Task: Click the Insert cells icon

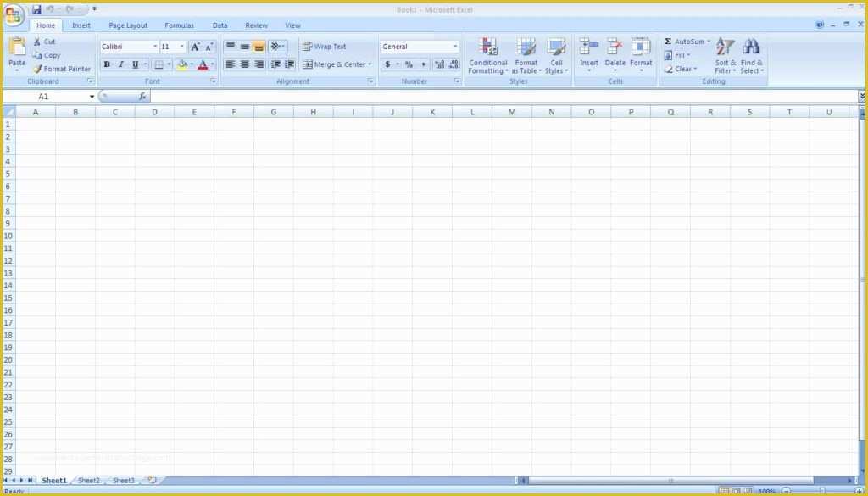Action: tap(589, 47)
